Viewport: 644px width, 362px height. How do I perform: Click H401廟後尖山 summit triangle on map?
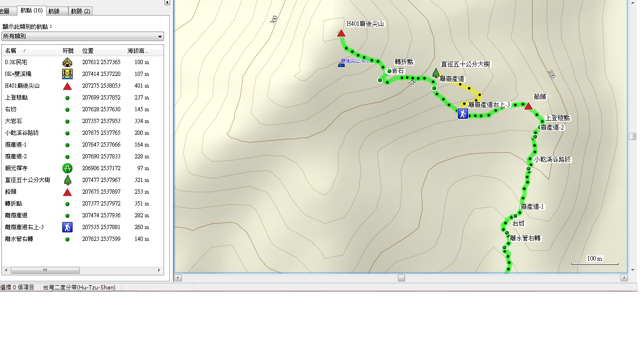pyautogui.click(x=341, y=33)
